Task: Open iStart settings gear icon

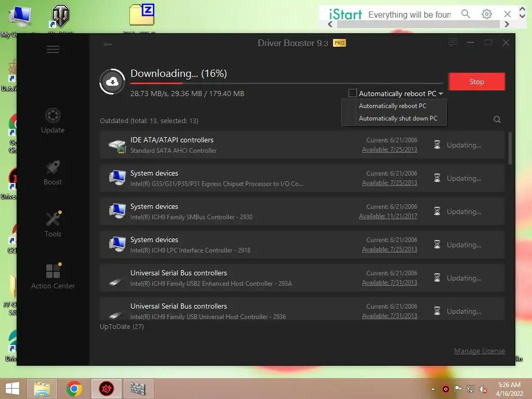Action: click(486, 14)
